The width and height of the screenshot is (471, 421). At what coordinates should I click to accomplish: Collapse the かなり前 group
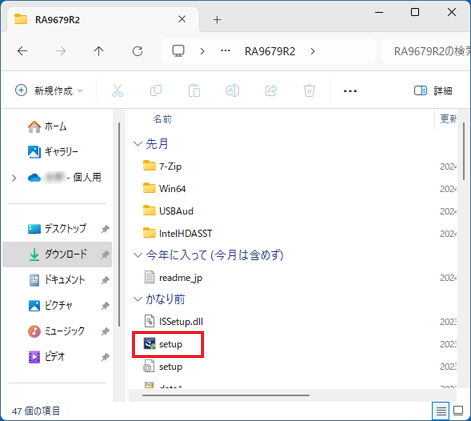tap(137, 299)
